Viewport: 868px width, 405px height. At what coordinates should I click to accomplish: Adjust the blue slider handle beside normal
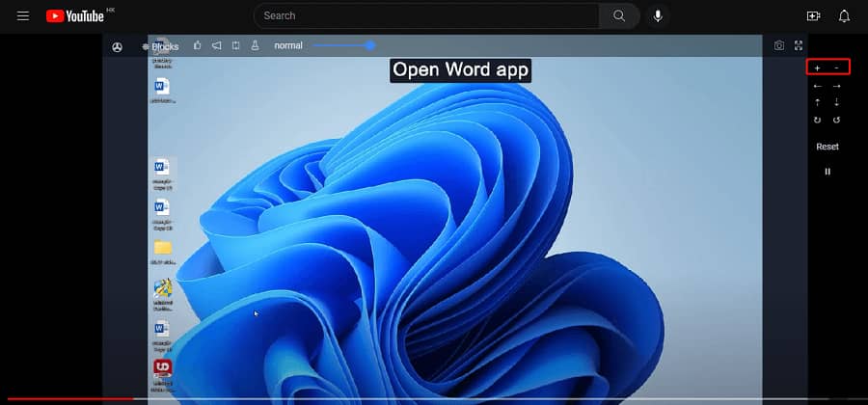click(370, 45)
